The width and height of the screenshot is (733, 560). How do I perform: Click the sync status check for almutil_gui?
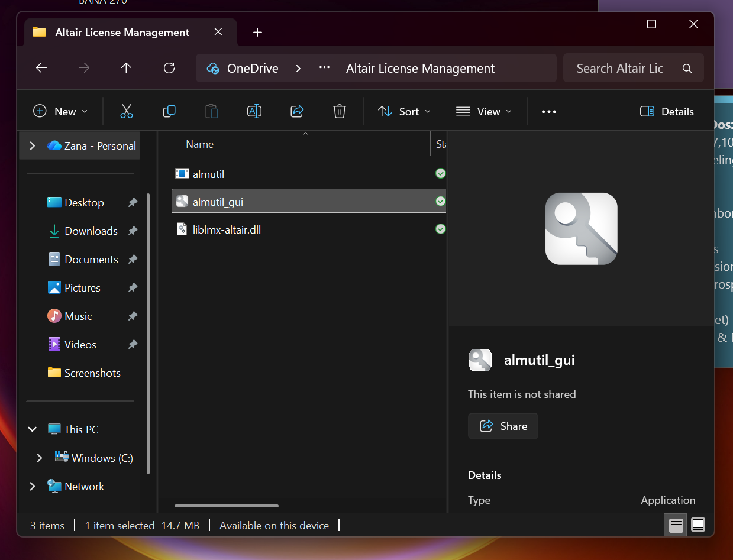[x=440, y=201]
